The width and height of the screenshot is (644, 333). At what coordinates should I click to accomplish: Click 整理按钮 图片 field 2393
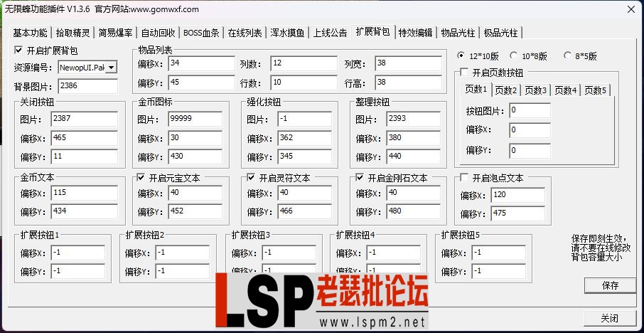coord(414,119)
